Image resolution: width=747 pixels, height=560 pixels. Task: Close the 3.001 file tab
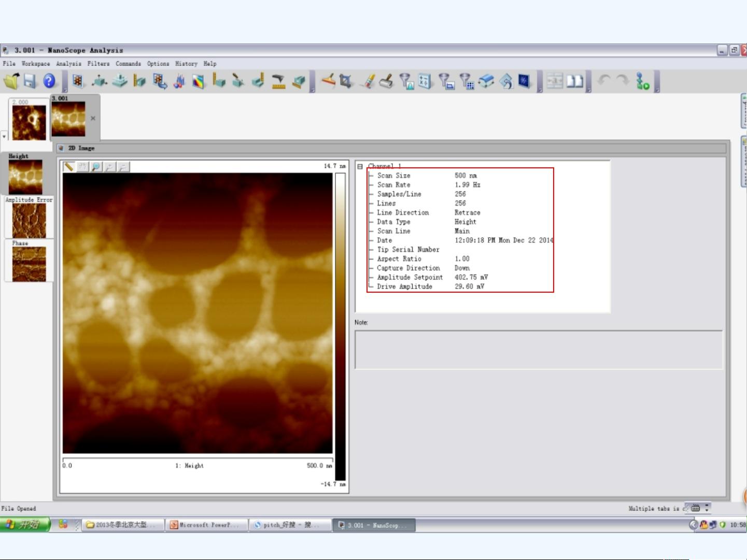point(93,118)
